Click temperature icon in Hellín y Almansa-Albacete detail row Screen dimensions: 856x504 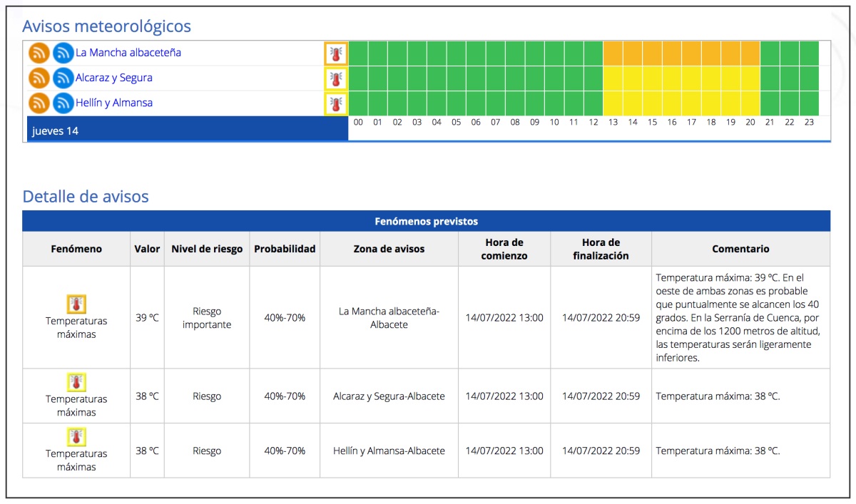point(76,437)
